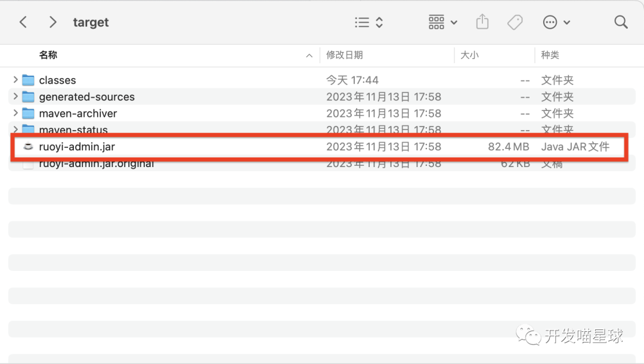This screenshot has width=644, height=364.
Task: Click the Search magnifier icon
Action: [x=621, y=22]
